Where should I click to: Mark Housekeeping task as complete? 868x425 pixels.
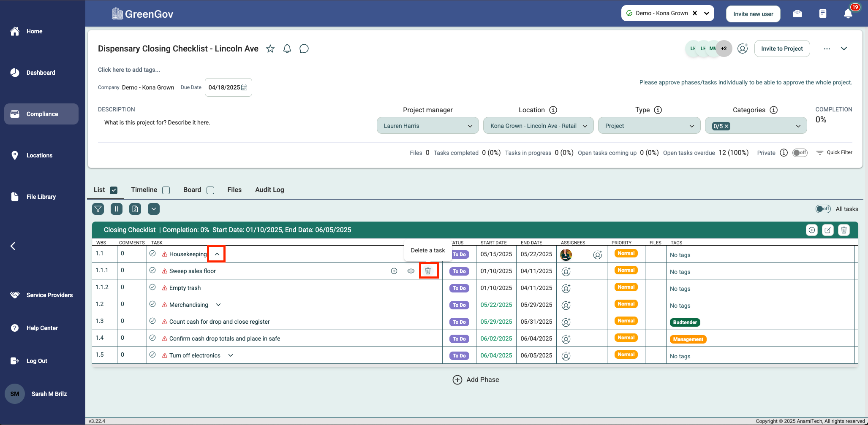tap(152, 254)
